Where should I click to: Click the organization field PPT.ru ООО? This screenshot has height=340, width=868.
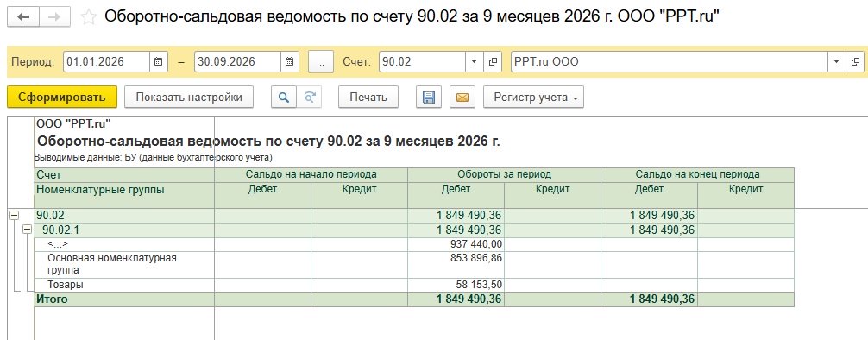click(x=670, y=61)
